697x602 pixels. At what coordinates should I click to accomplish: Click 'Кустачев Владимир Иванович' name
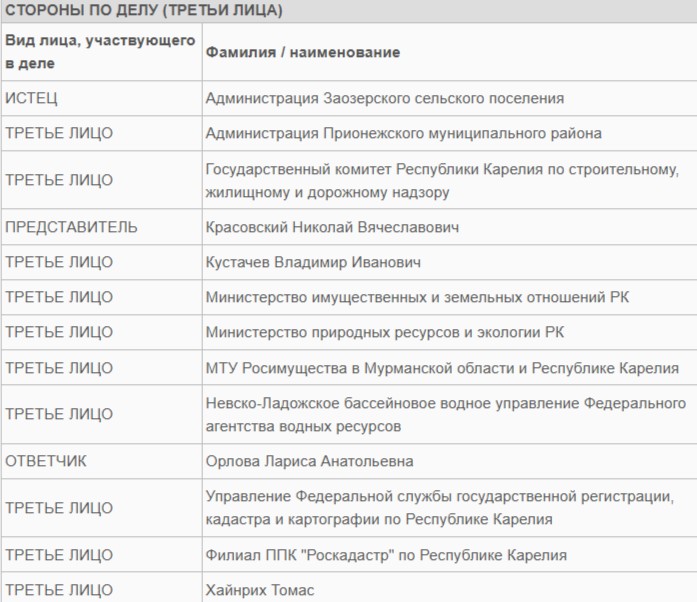tap(313, 262)
